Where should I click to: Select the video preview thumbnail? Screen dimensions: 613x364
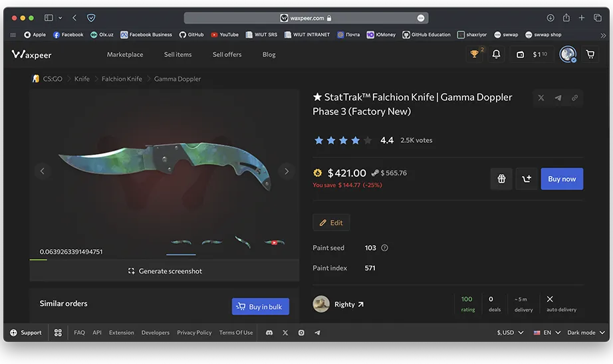[x=274, y=242]
